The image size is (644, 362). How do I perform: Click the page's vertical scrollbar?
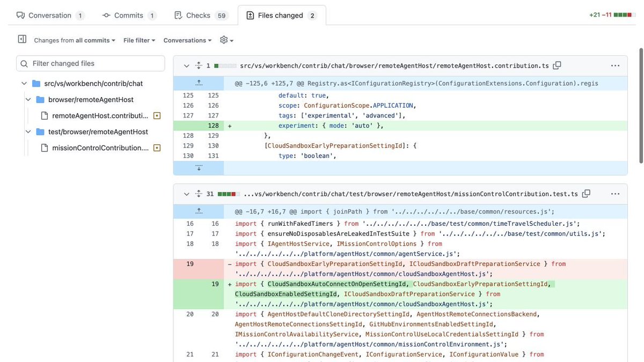(x=641, y=105)
